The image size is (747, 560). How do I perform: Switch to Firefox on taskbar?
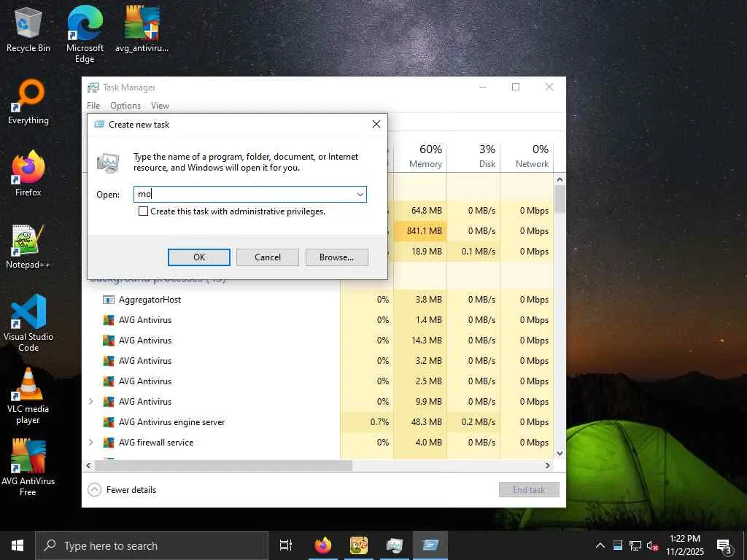(323, 545)
